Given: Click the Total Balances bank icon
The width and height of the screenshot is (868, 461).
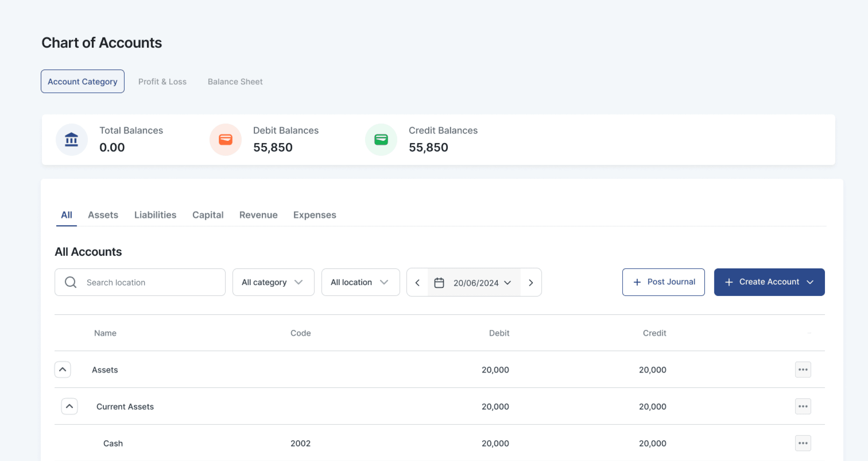Looking at the screenshot, I should click(71, 139).
